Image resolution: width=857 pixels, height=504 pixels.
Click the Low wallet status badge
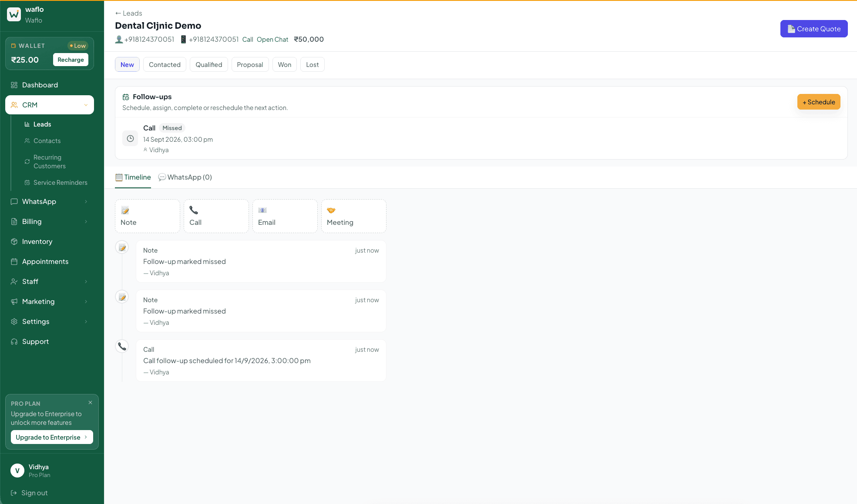[78, 46]
